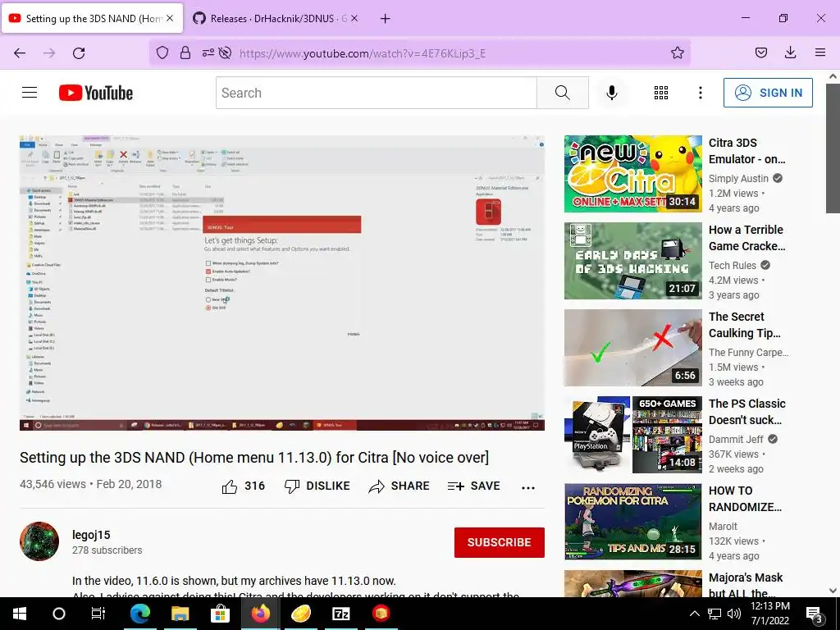Open the taskbar clock and calendar
This screenshot has height=630, width=840.
(769, 614)
